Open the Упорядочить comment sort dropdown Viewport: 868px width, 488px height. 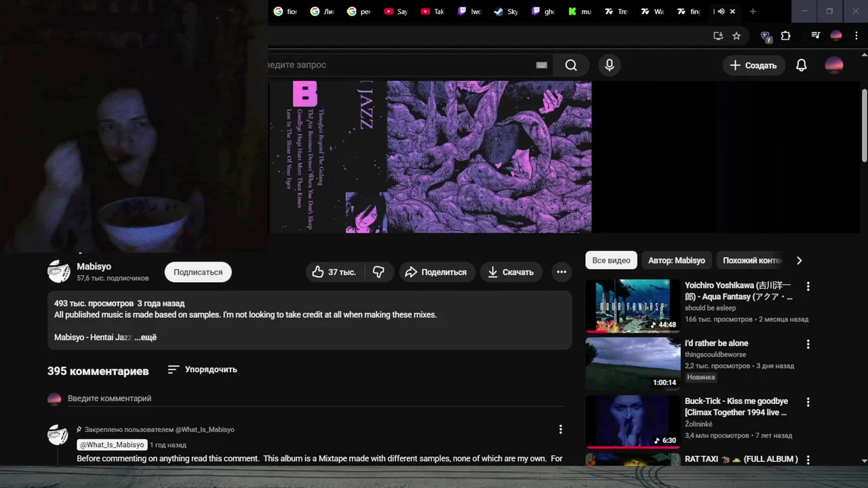click(x=202, y=369)
